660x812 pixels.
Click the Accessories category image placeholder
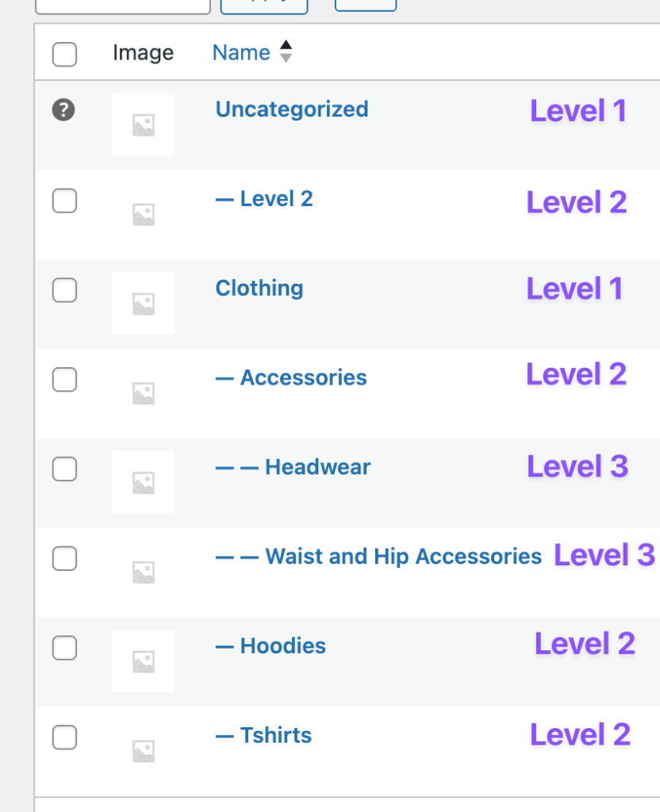coord(143,393)
